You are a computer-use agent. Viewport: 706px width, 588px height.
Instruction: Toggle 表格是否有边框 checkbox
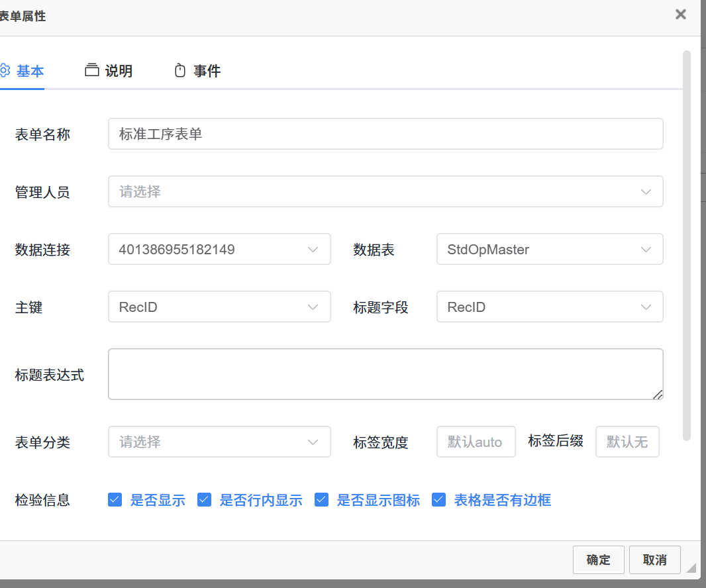[x=438, y=500]
